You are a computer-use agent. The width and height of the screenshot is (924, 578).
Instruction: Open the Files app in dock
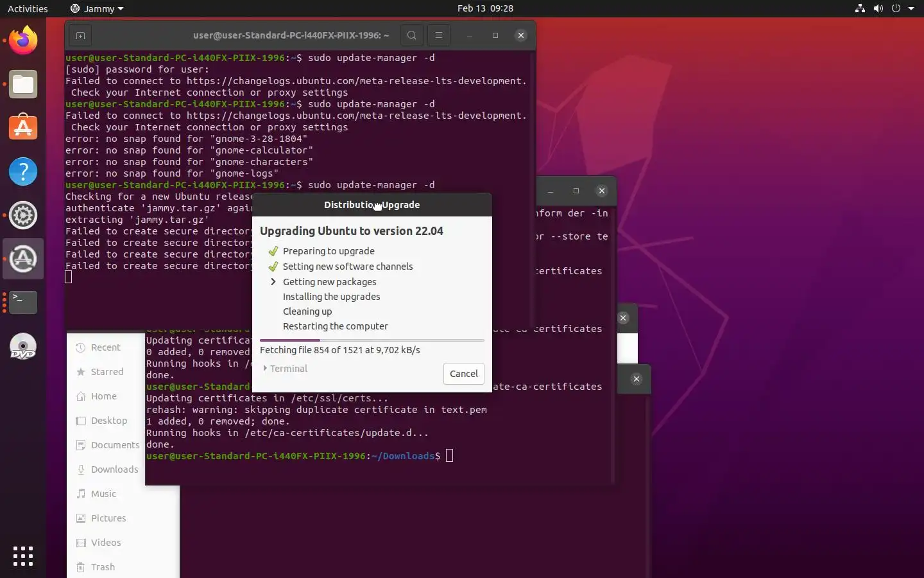pos(23,84)
